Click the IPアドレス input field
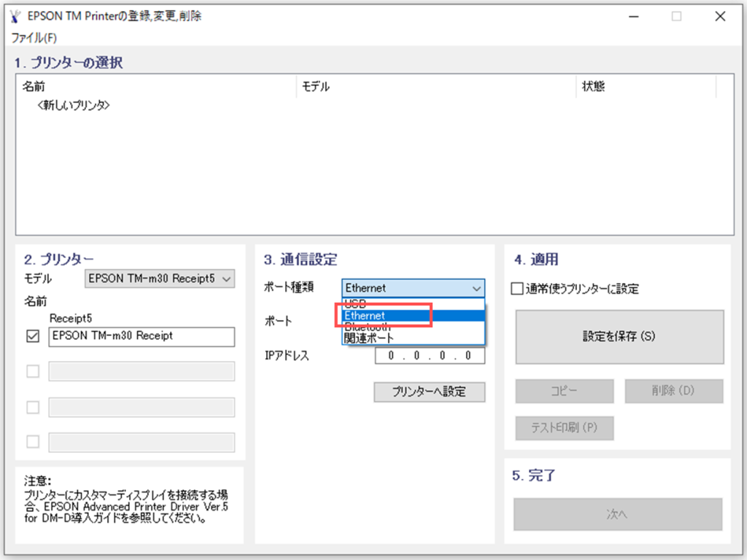Viewport: 747px width, 560px height. (x=430, y=356)
